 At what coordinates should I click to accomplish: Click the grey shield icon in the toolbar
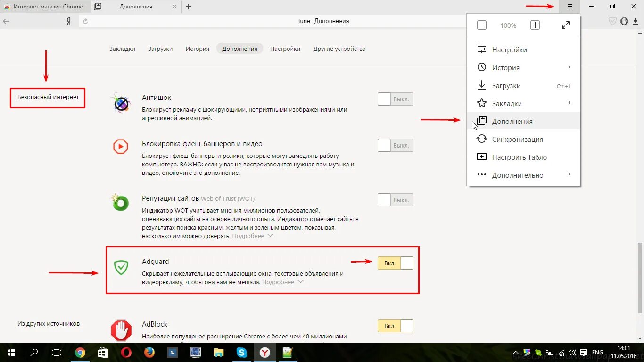[612, 21]
